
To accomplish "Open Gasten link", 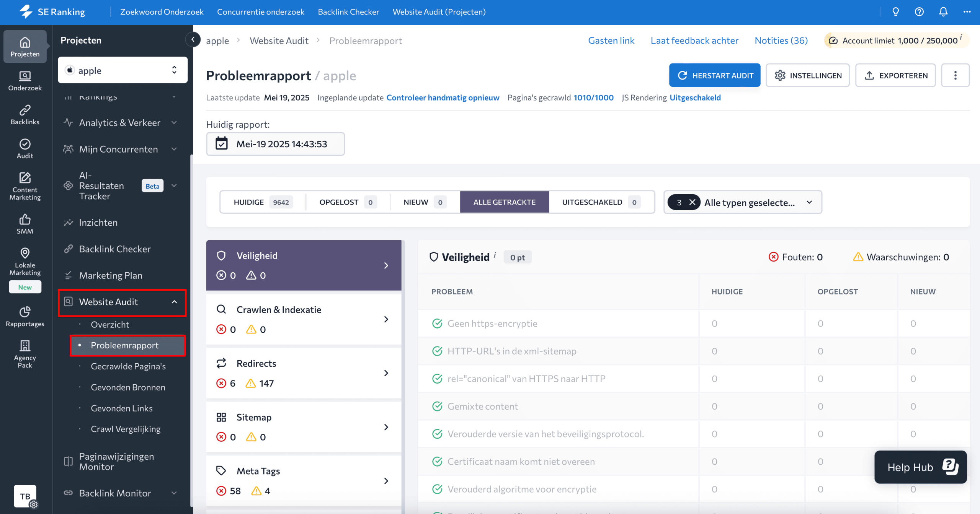I will [x=611, y=41].
